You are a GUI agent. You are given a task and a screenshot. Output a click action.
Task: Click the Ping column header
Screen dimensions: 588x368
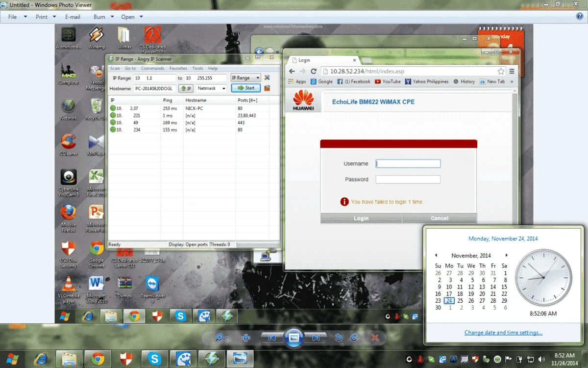click(172, 100)
